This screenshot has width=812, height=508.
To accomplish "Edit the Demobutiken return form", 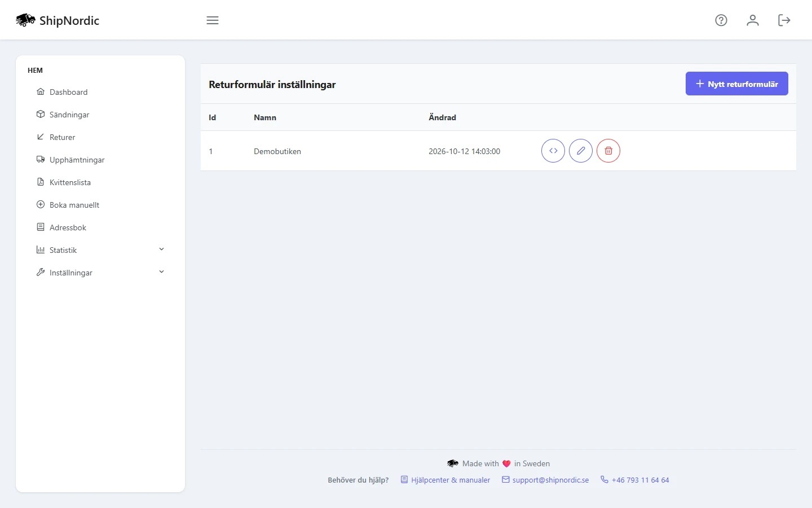I will [581, 151].
